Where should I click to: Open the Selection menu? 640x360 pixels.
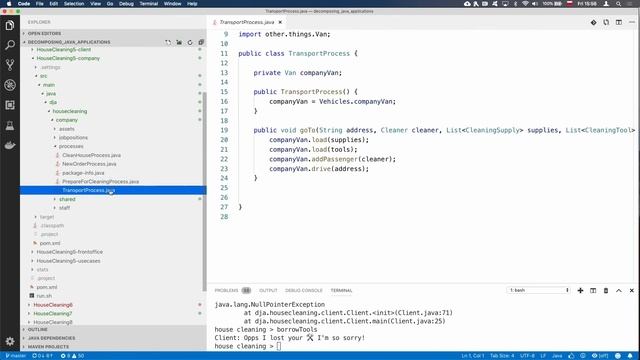click(x=74, y=4)
